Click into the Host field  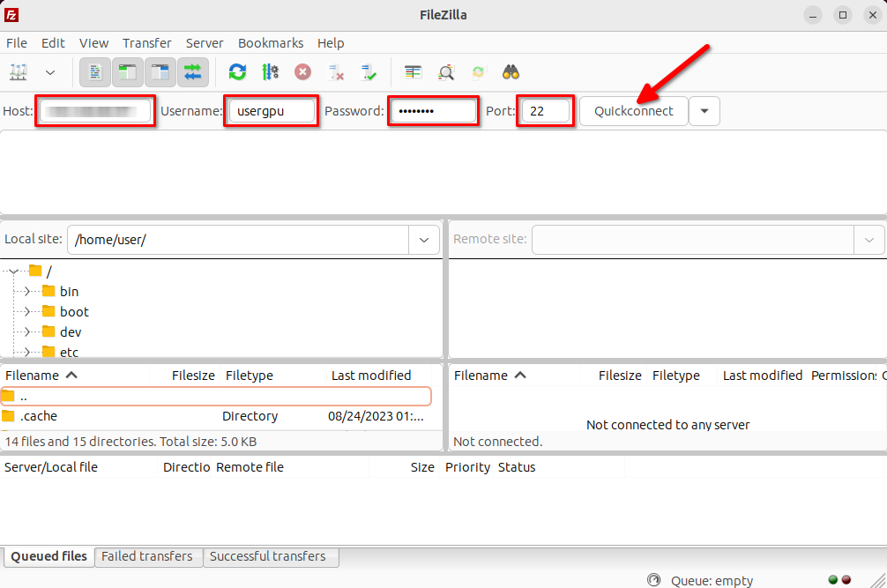tap(95, 111)
